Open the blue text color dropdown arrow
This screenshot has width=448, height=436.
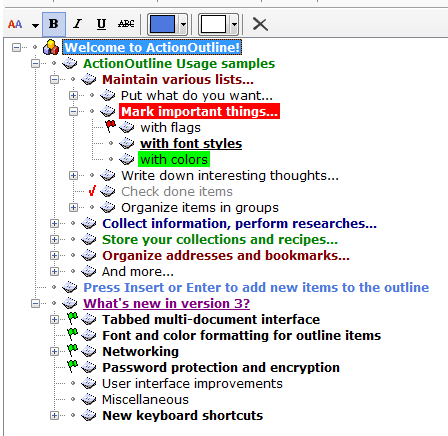click(x=183, y=24)
